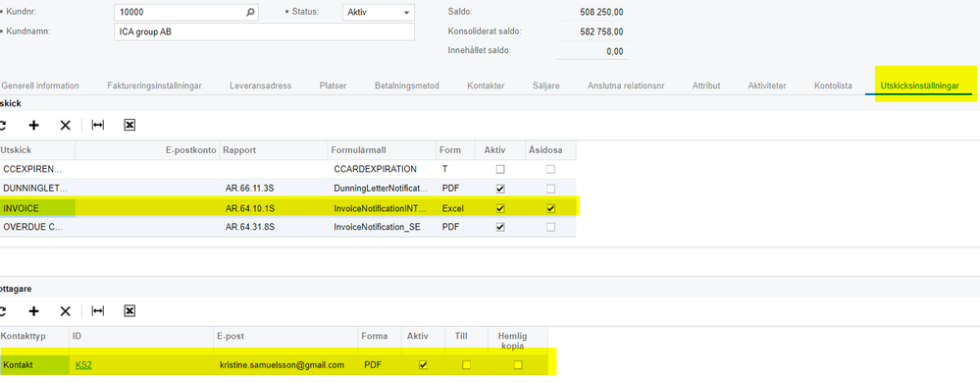Select the OVERDUE C utskick row
Screen dimensions: 980x383
pyautogui.click(x=288, y=228)
